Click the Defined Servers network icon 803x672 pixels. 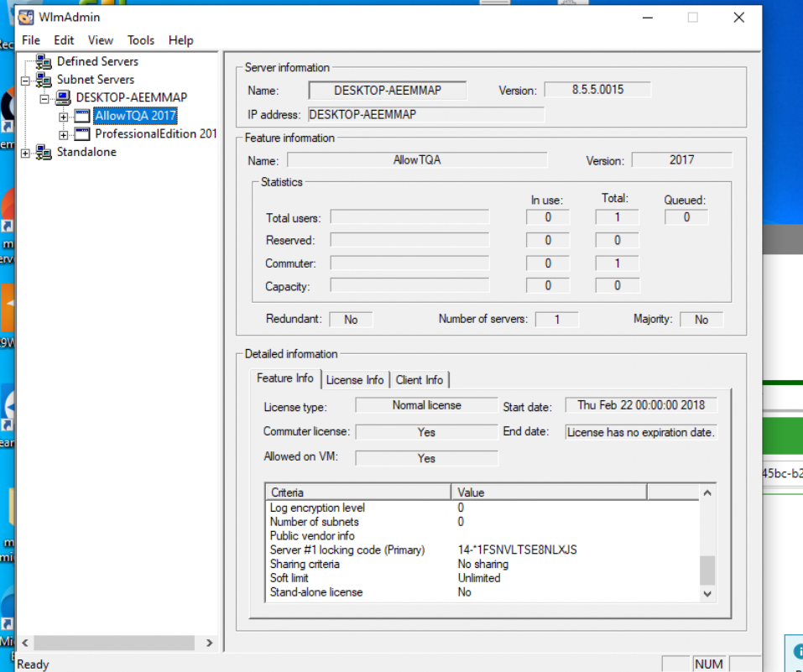point(44,62)
